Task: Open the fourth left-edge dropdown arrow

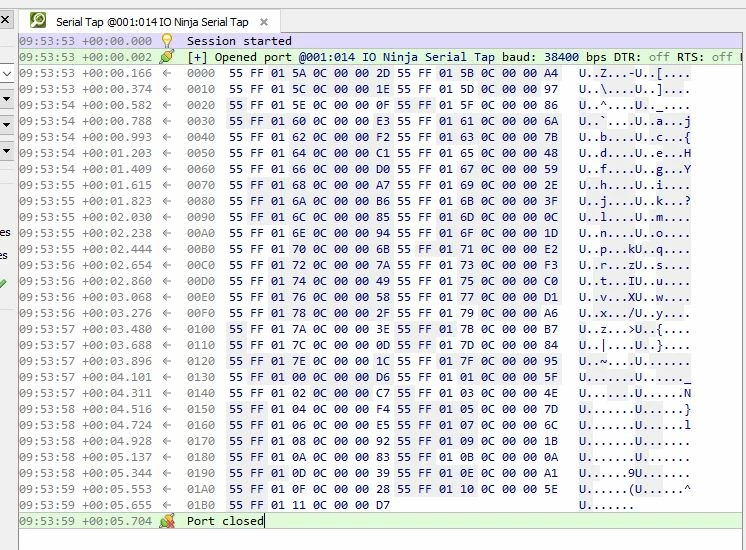Action: tap(7, 151)
